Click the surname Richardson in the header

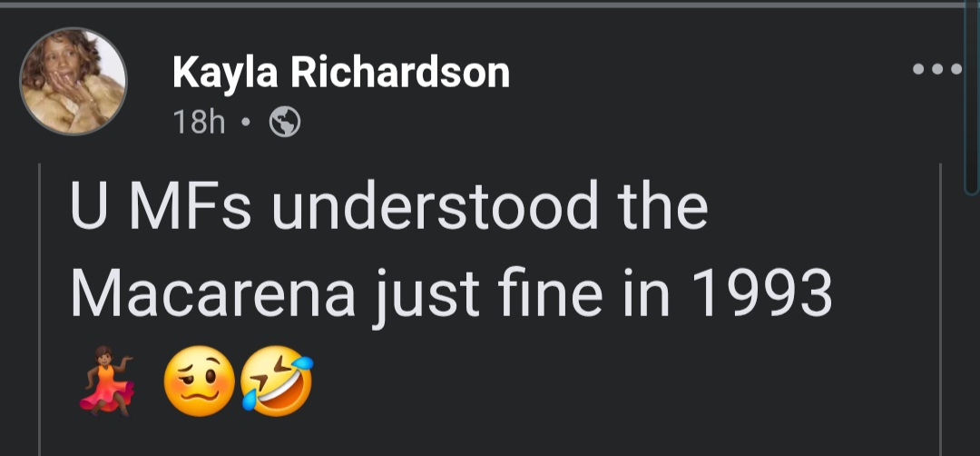click(x=399, y=72)
